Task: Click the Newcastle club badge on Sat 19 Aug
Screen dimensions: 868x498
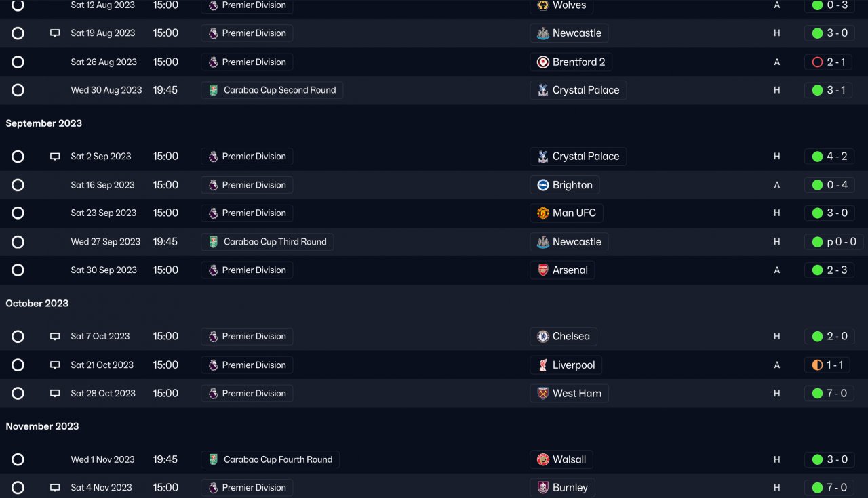Action: [542, 33]
